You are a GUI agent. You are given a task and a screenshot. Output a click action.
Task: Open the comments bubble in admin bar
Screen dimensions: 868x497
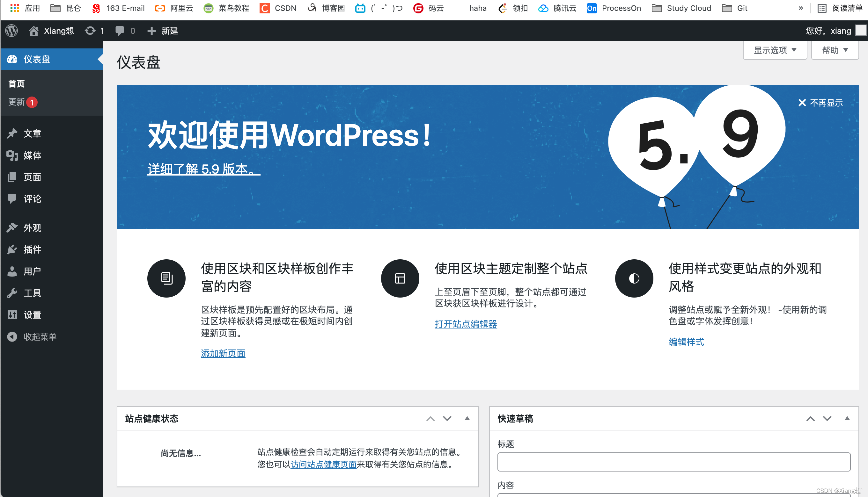[x=120, y=31]
